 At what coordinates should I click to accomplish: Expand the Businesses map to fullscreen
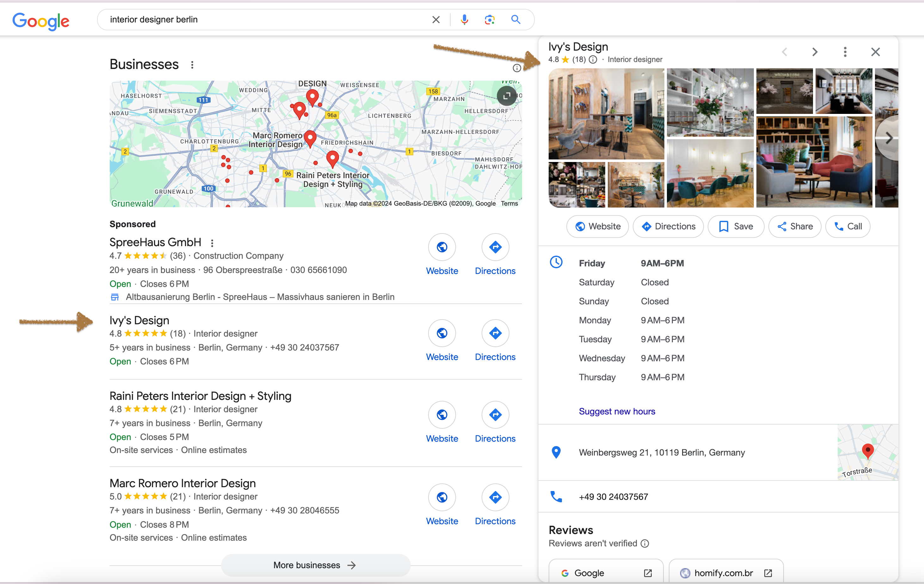click(x=507, y=96)
